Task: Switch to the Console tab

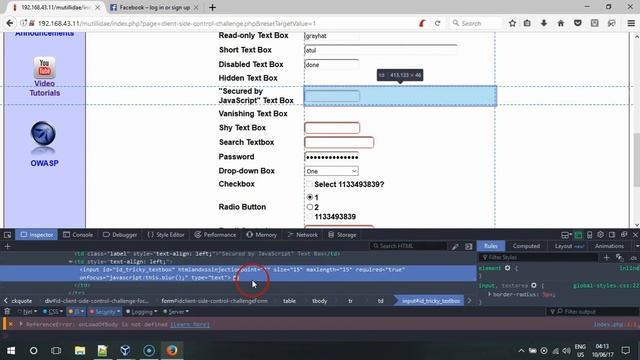Action: click(x=78, y=235)
